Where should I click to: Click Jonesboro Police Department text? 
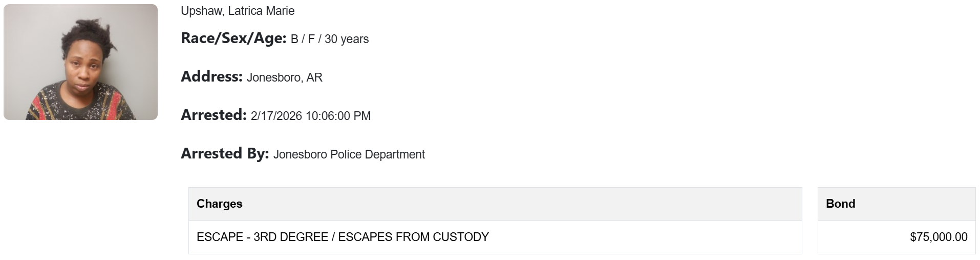[x=349, y=155]
